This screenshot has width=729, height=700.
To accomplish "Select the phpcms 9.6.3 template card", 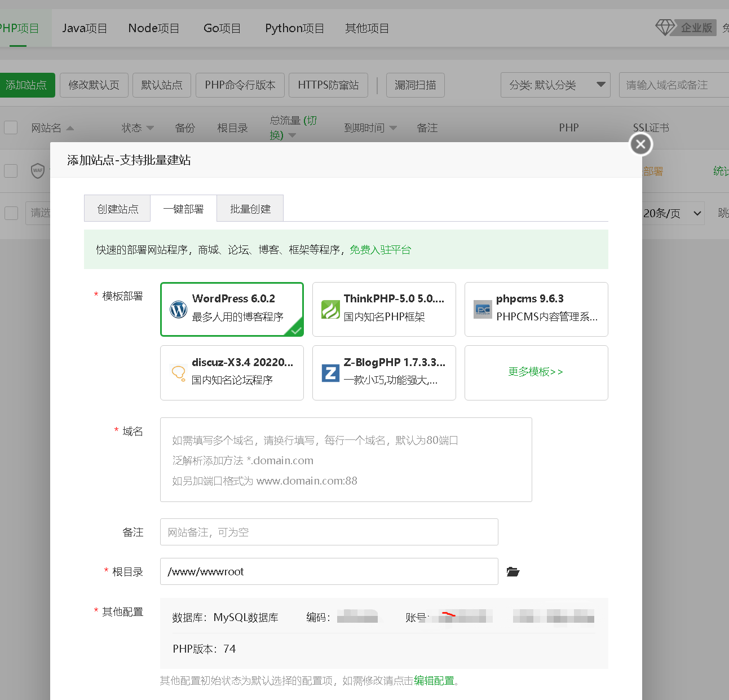I will click(536, 309).
